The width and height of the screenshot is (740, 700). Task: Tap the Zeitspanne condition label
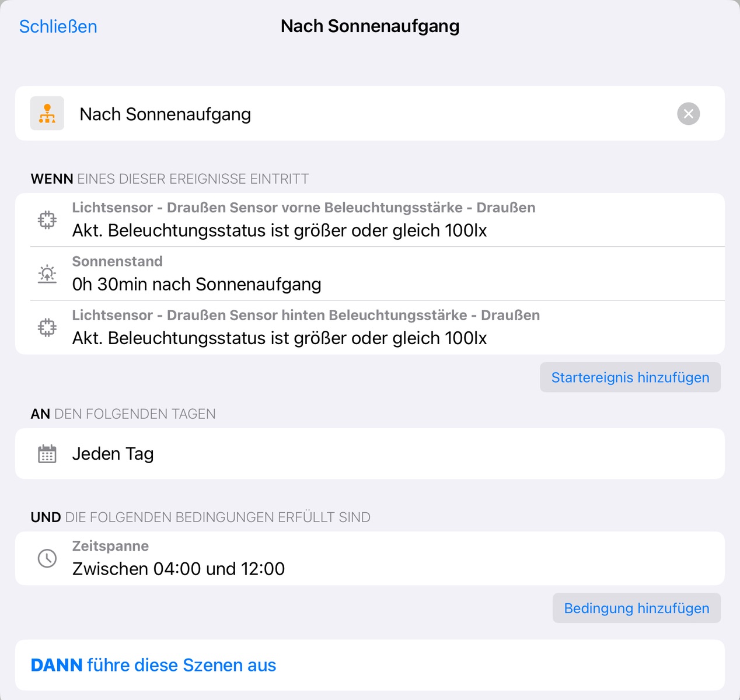pyautogui.click(x=110, y=546)
